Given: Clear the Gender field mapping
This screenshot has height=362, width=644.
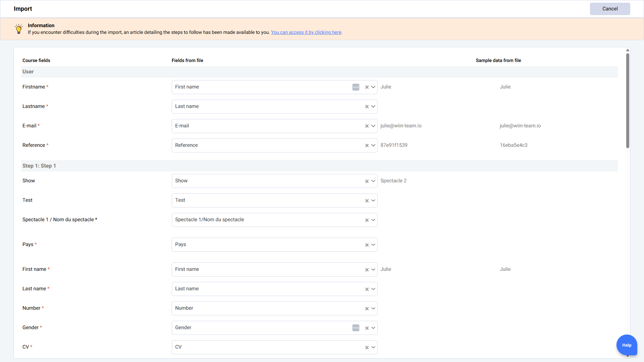Looking at the screenshot, I should pos(367,328).
